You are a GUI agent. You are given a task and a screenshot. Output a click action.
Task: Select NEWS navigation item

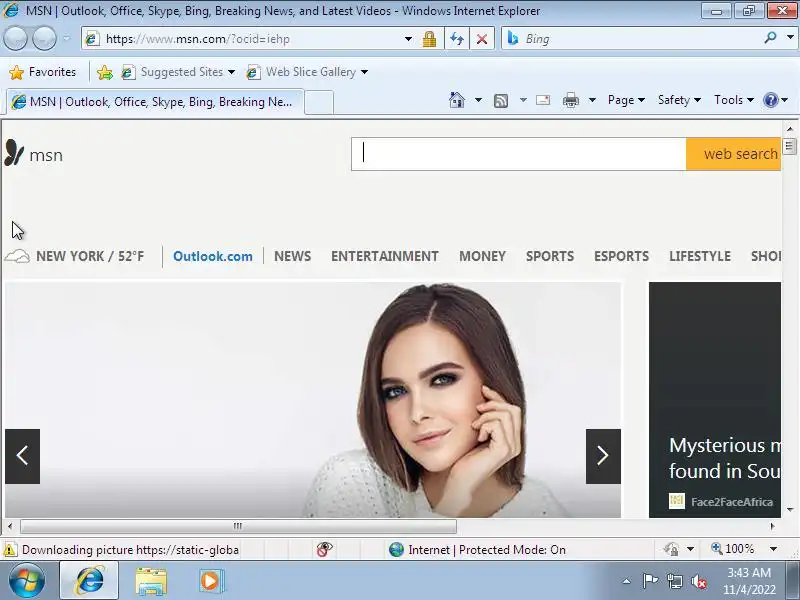(292, 256)
